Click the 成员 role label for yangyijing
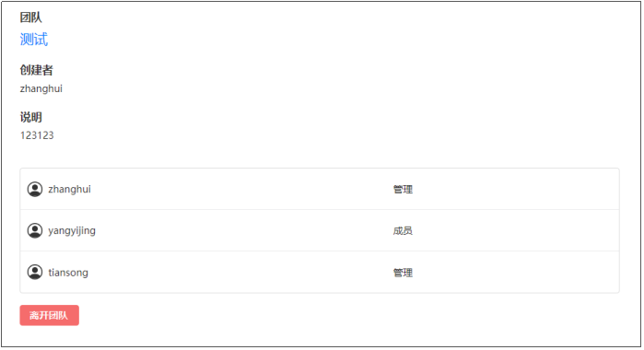 403,231
